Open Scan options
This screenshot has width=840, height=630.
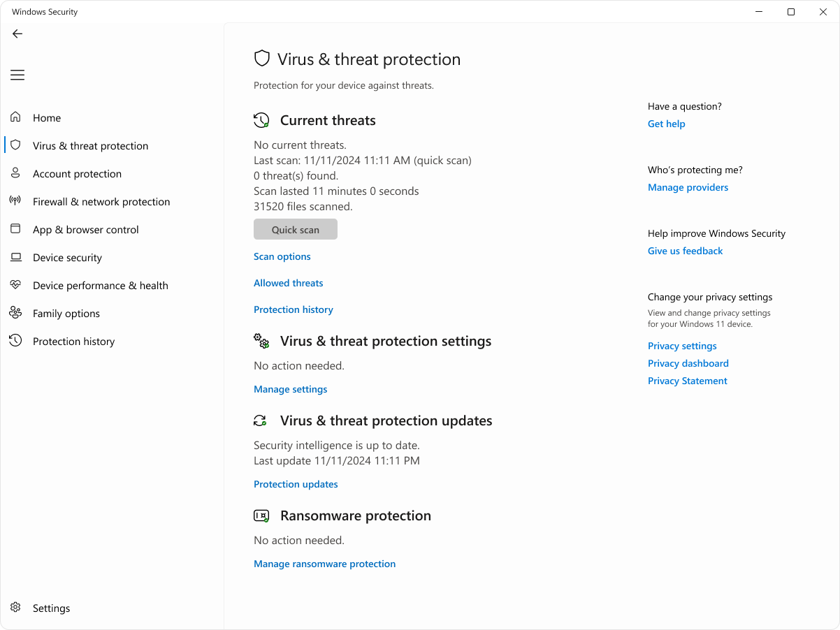(282, 256)
